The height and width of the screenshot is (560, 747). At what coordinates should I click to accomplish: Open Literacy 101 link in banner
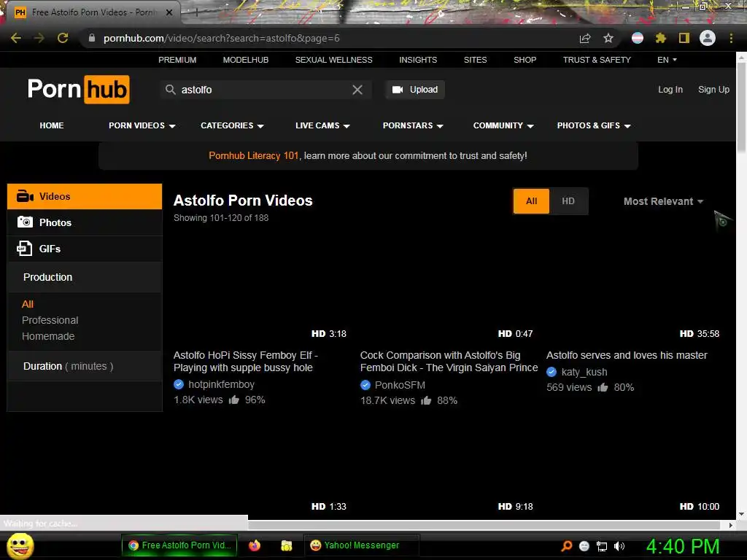253,156
